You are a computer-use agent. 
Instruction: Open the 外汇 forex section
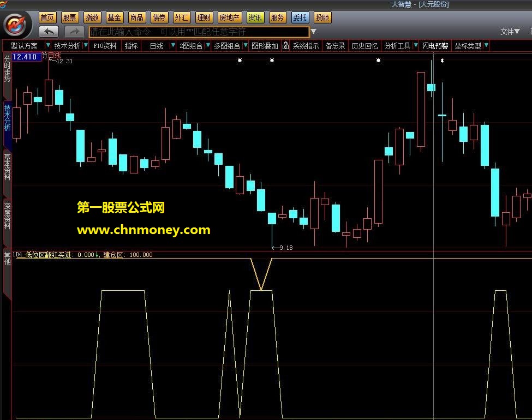click(x=181, y=17)
